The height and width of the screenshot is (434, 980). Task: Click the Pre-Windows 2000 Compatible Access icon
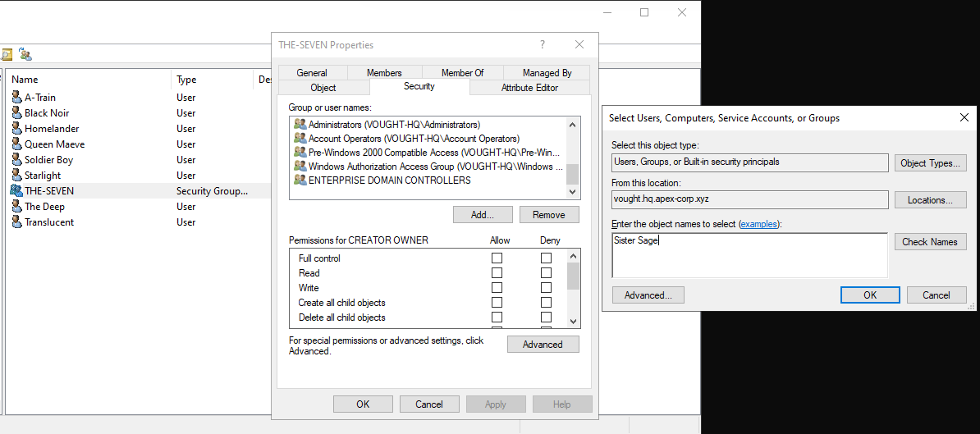pos(300,153)
